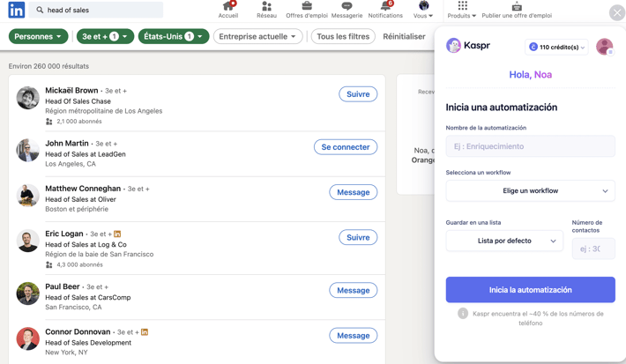Click Connor Donnovan's LinkedIn premium badge
626x364 pixels.
coord(145,332)
